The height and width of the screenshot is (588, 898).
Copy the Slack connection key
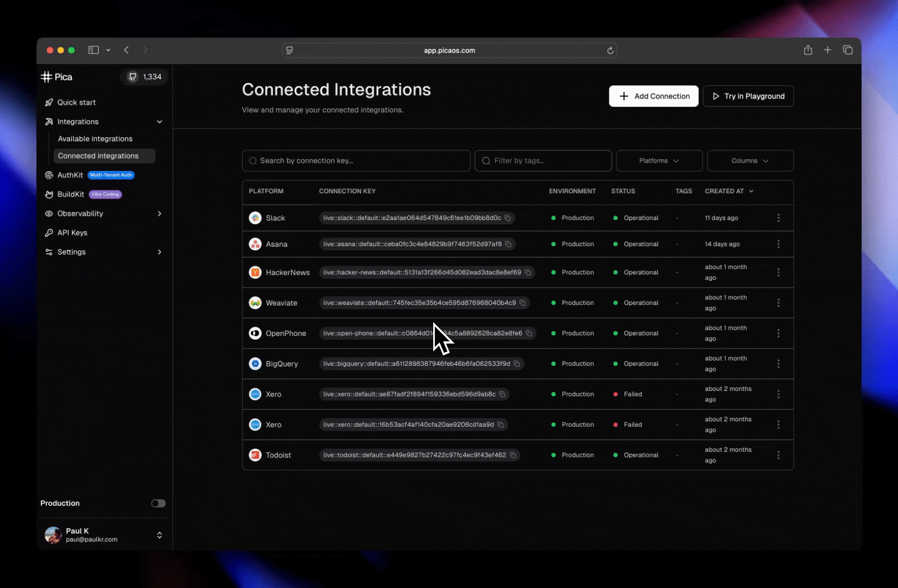click(x=507, y=218)
